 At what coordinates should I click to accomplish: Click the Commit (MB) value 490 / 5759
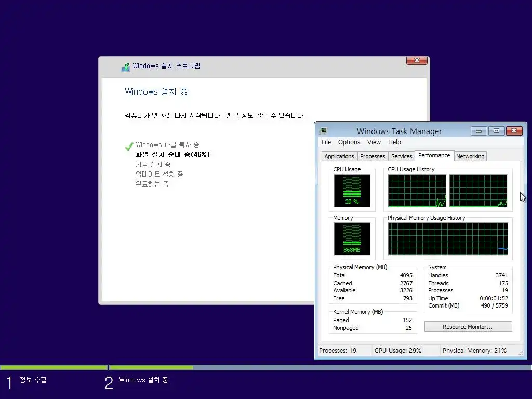pos(495,305)
